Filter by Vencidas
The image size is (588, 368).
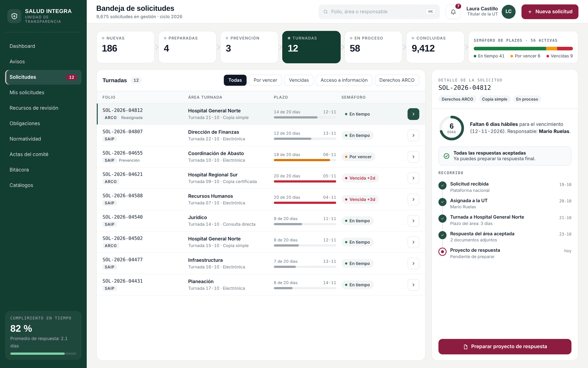[299, 80]
